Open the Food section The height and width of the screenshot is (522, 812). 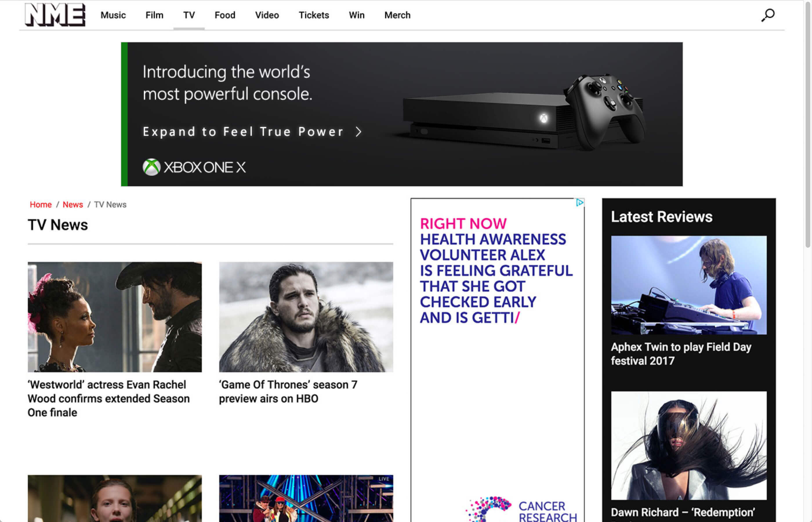click(225, 15)
